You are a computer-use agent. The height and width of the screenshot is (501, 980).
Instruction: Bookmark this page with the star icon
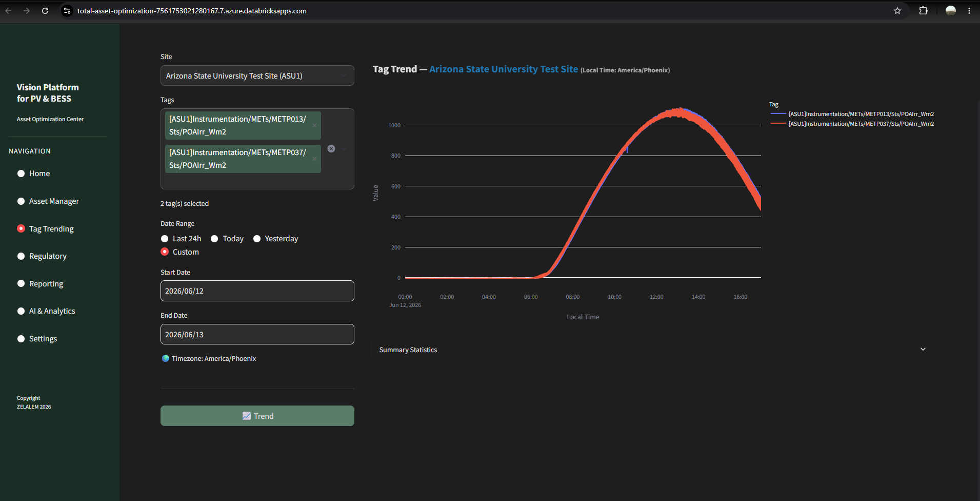click(x=897, y=11)
